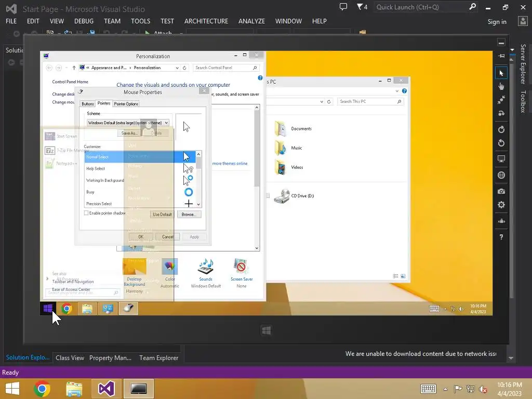Switch to Buttons tab in Mouse Properties

click(87, 104)
